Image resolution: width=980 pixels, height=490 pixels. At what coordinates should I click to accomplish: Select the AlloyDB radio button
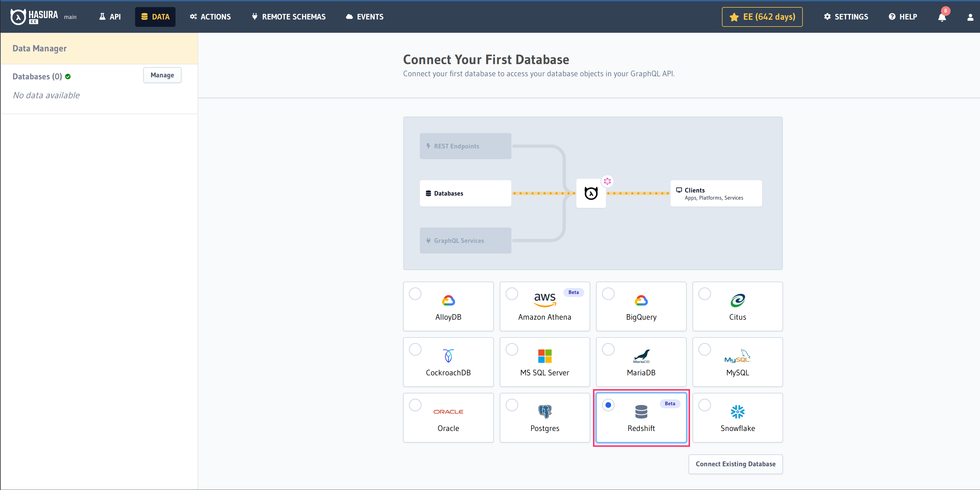tap(415, 293)
